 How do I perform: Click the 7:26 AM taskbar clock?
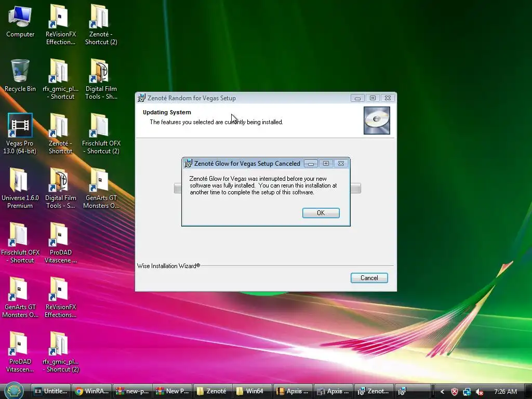click(x=505, y=392)
